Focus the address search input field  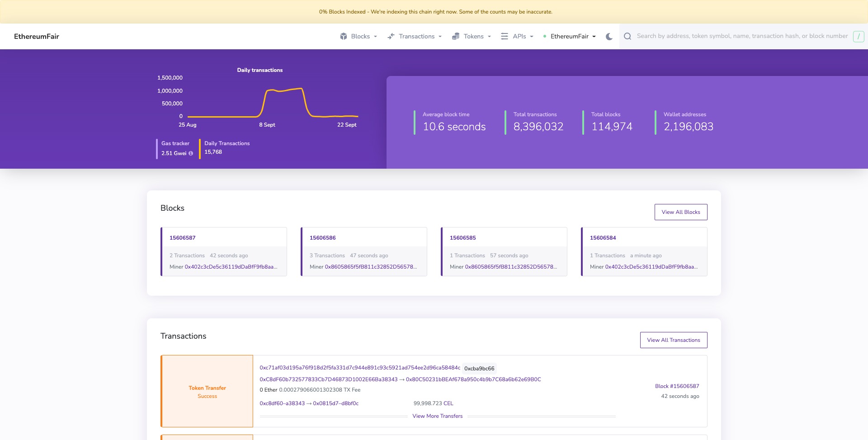(x=742, y=36)
